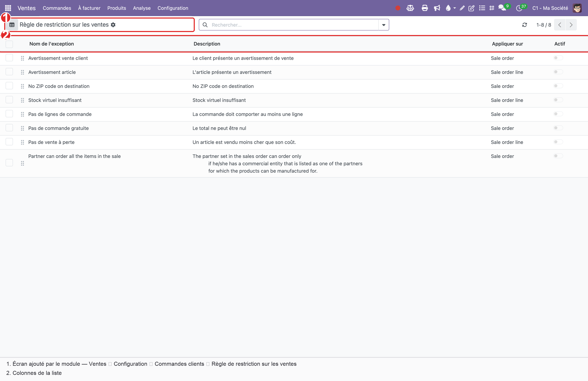Open the À facturer menu
588x381 pixels.
tap(89, 8)
